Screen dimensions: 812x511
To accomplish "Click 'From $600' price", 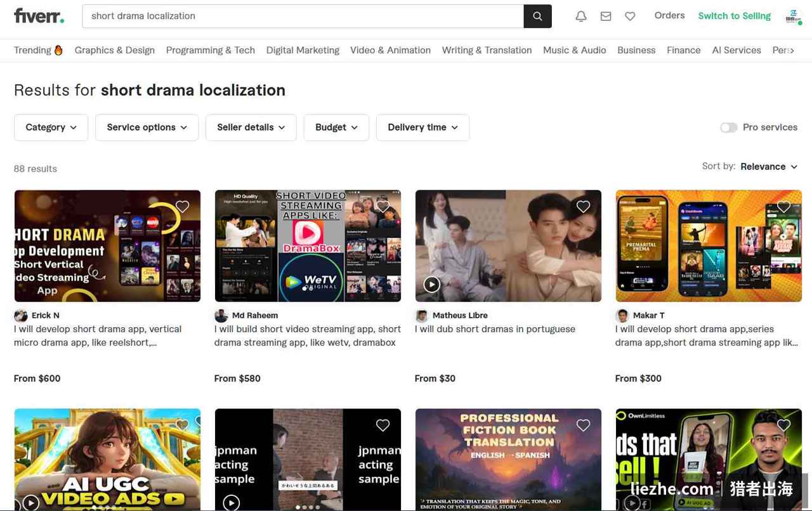I will [37, 378].
